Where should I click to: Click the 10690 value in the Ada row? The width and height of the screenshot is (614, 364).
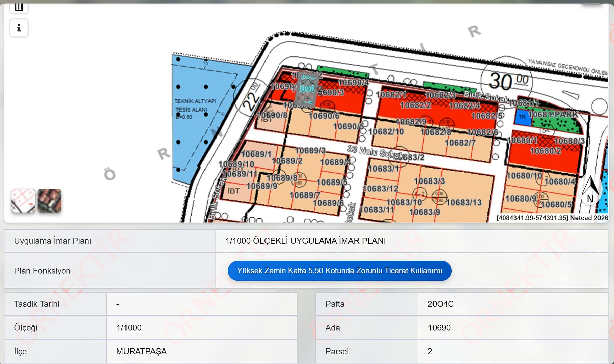[439, 328]
